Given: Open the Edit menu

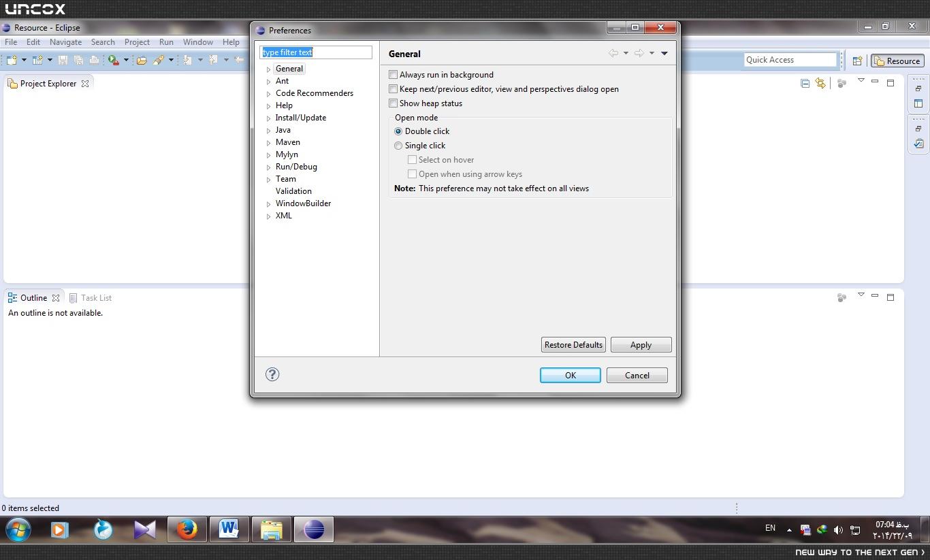Looking at the screenshot, I should click(x=33, y=42).
